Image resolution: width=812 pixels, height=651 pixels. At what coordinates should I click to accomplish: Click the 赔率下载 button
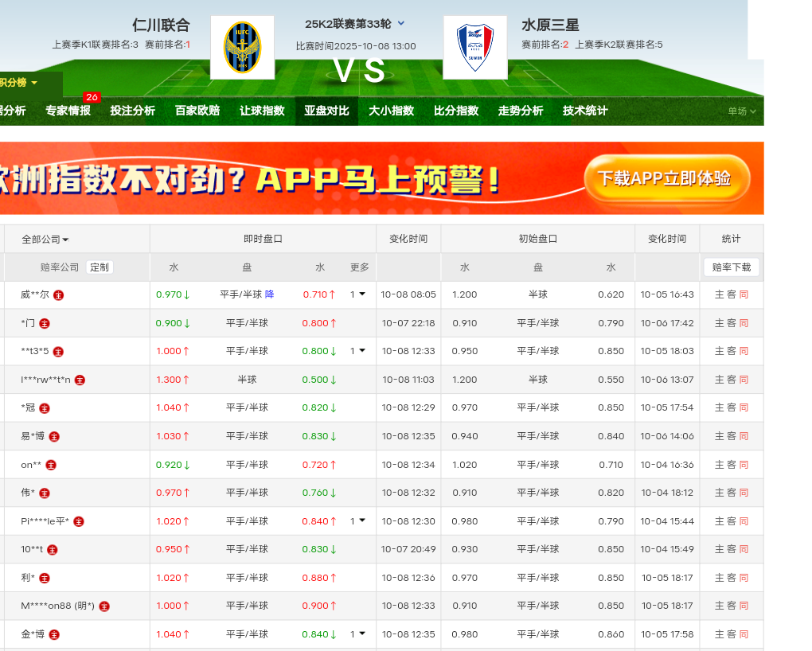point(731,267)
